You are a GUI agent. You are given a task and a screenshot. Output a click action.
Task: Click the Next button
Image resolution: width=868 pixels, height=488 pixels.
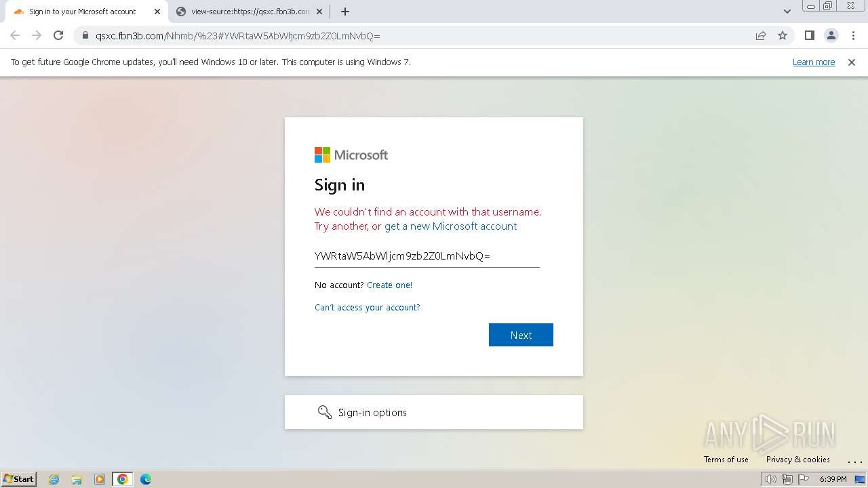521,335
